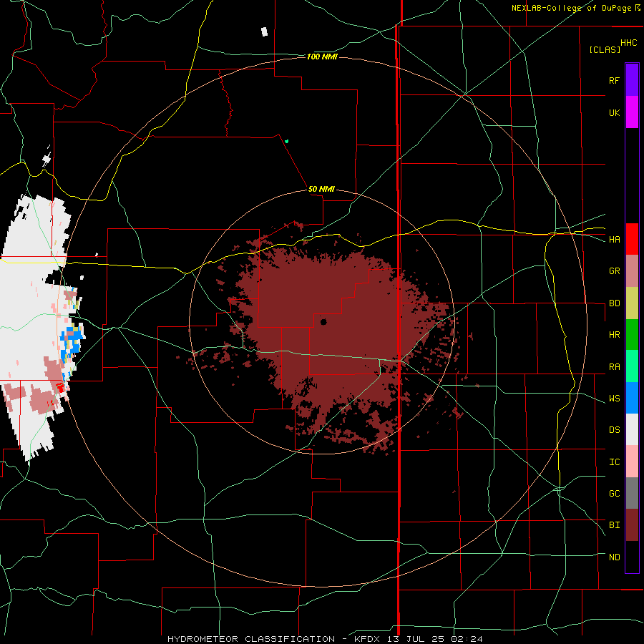Click the 'HA' legend label

[614, 239]
